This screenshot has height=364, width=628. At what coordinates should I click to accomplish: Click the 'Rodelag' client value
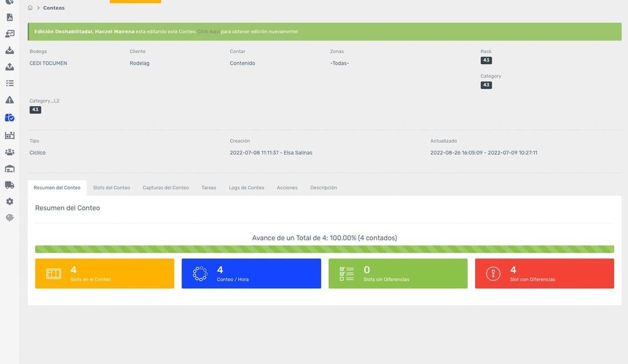[x=139, y=63]
